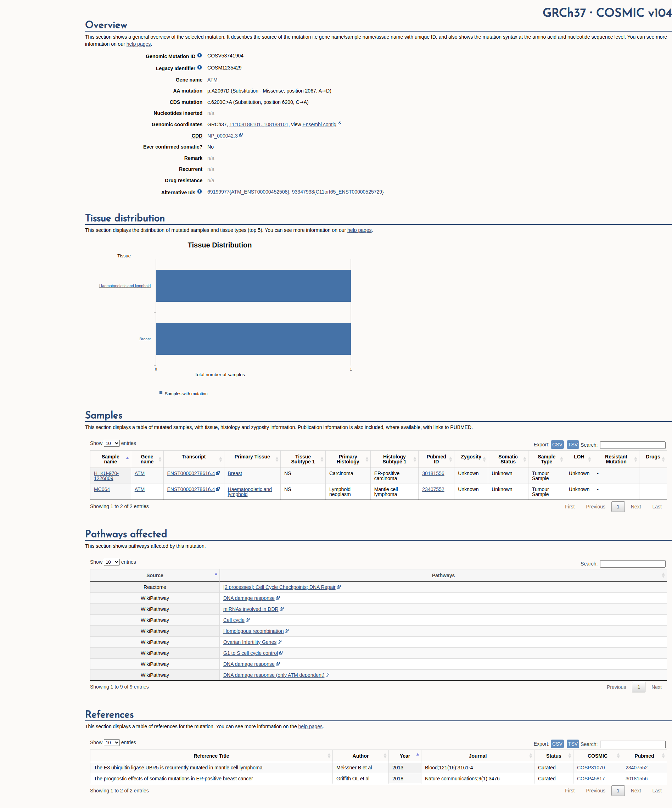This screenshot has width=672, height=808.
Task: Open Haematopoietic and lymphoid chart axis label
Action: [125, 286]
